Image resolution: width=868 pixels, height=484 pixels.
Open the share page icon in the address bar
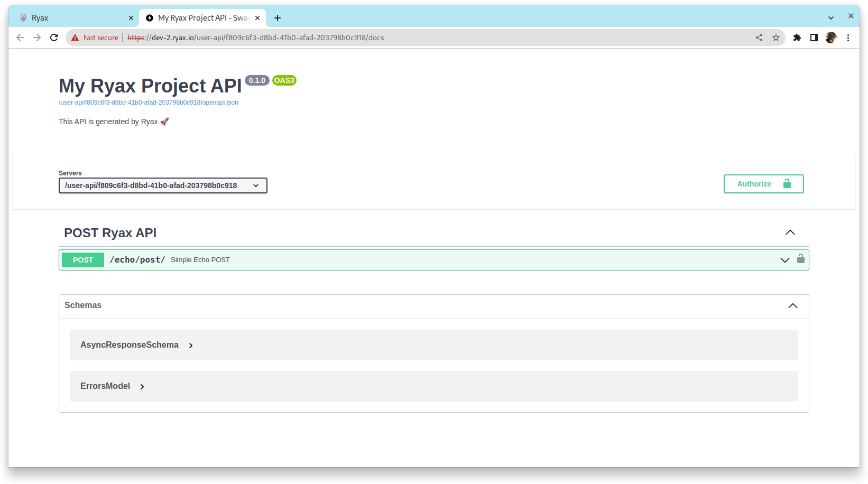click(759, 38)
